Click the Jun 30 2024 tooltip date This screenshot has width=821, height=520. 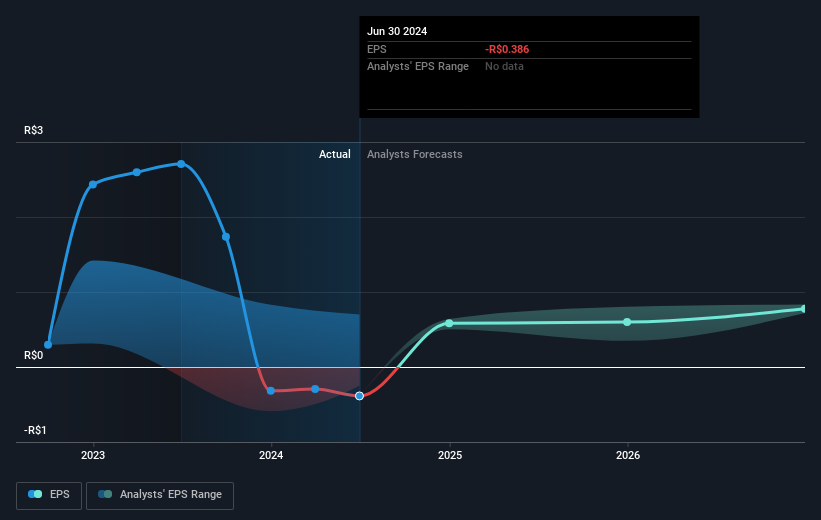coord(397,31)
